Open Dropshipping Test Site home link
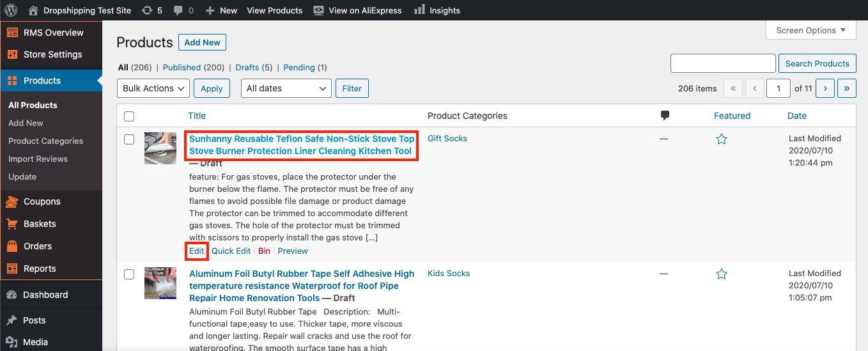868x351 pixels. point(81,10)
